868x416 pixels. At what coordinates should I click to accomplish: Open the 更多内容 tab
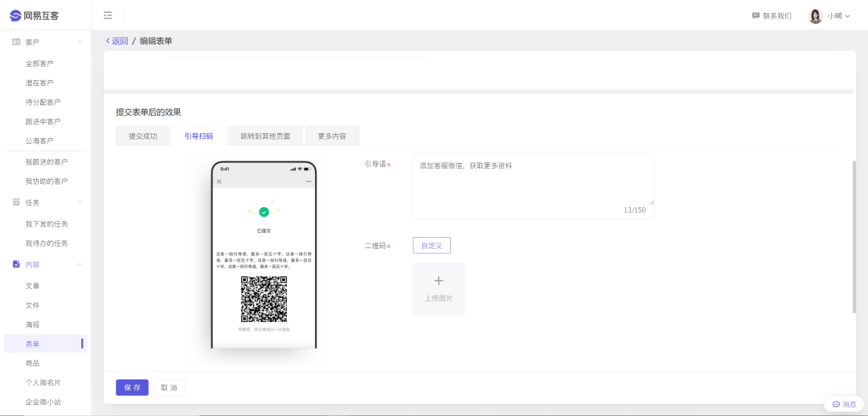point(332,136)
